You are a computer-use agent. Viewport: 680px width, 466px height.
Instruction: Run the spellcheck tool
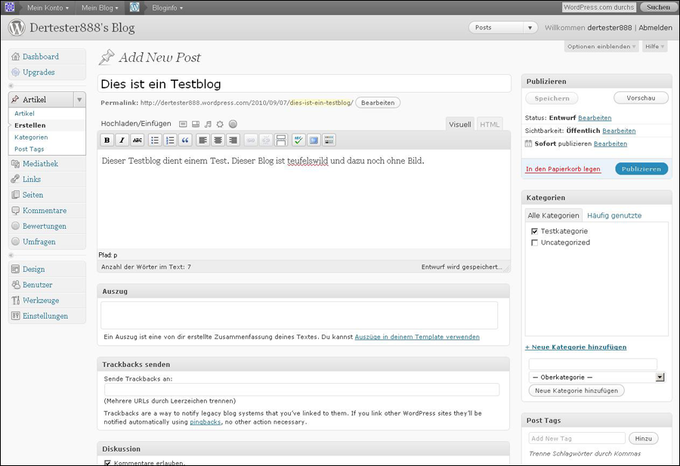point(298,140)
